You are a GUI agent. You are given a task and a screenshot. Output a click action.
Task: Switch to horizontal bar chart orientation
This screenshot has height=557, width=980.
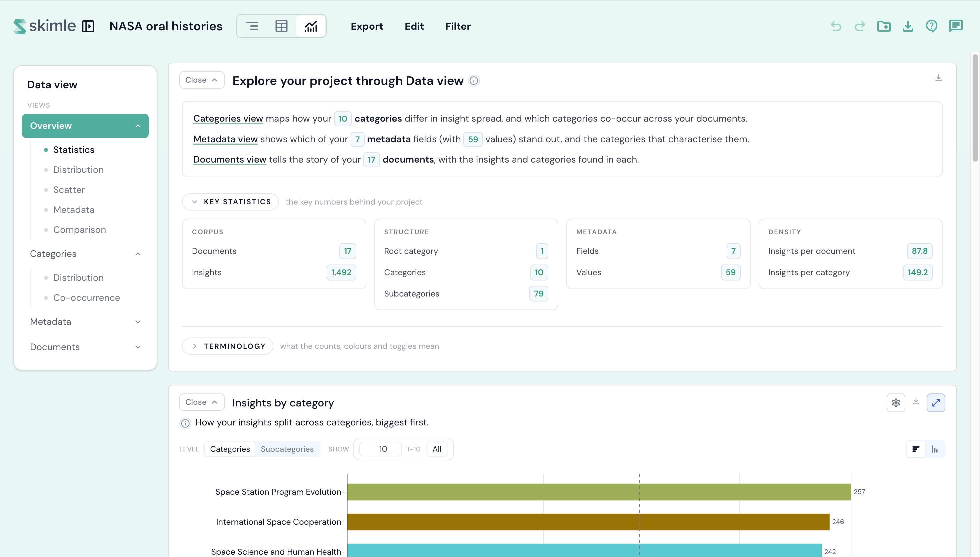[916, 449]
